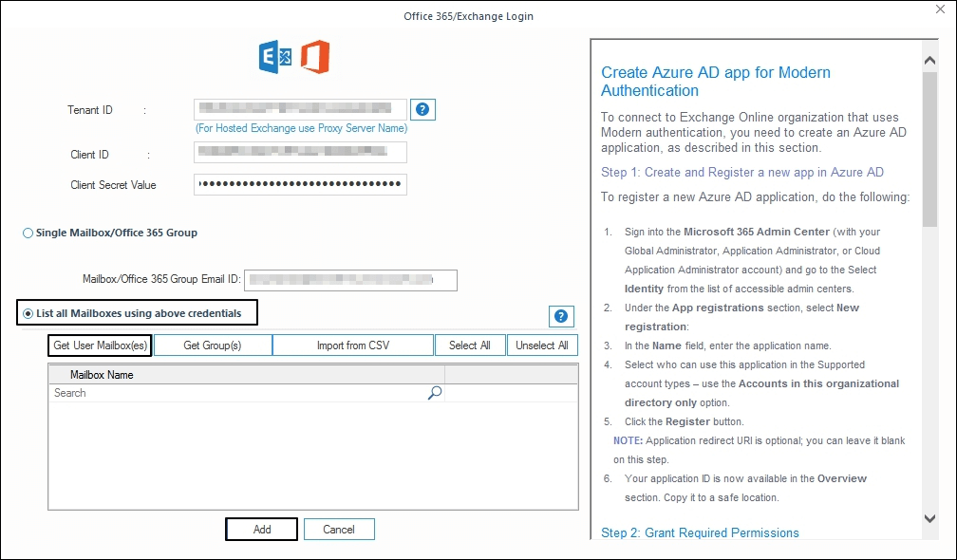Open Step 2: Grant Required Permissions heading
Screen dimensions: 957x560
point(700,532)
